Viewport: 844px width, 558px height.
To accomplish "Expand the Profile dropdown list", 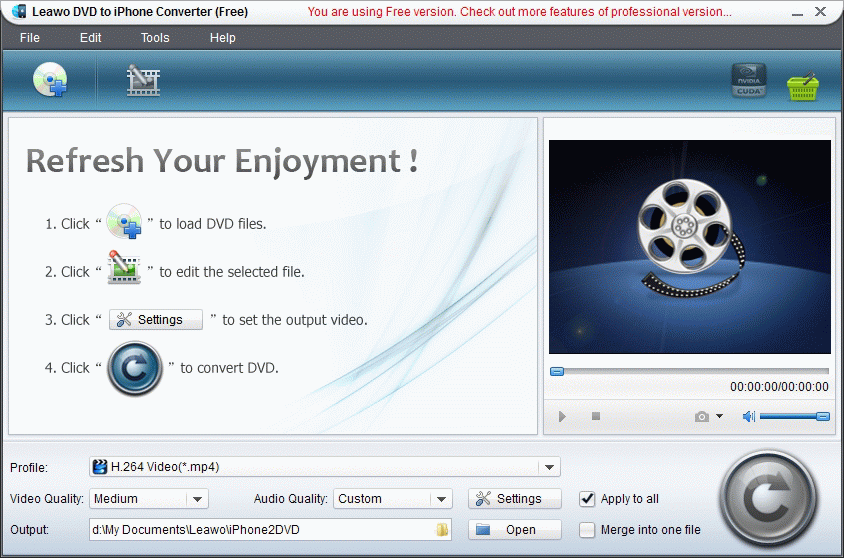I will [548, 467].
